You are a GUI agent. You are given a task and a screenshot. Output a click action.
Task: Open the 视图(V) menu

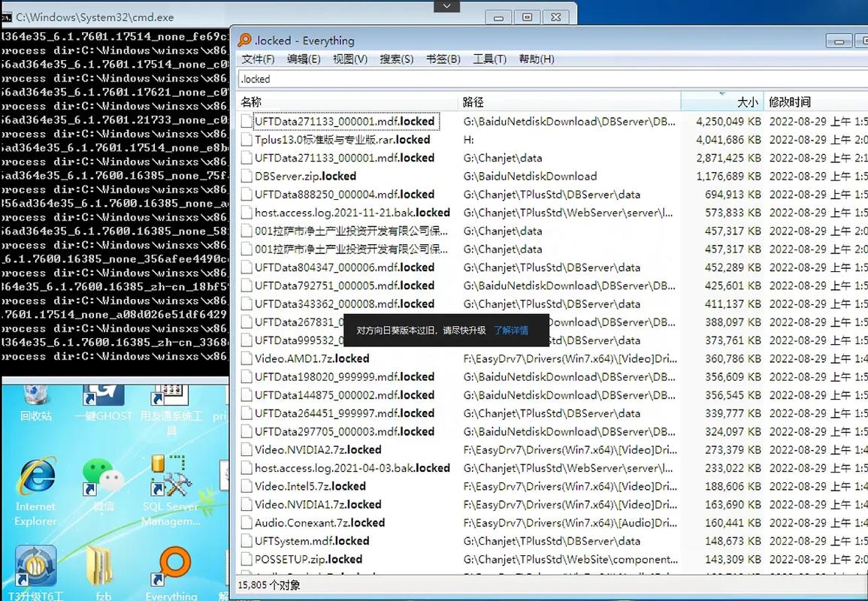tap(350, 59)
